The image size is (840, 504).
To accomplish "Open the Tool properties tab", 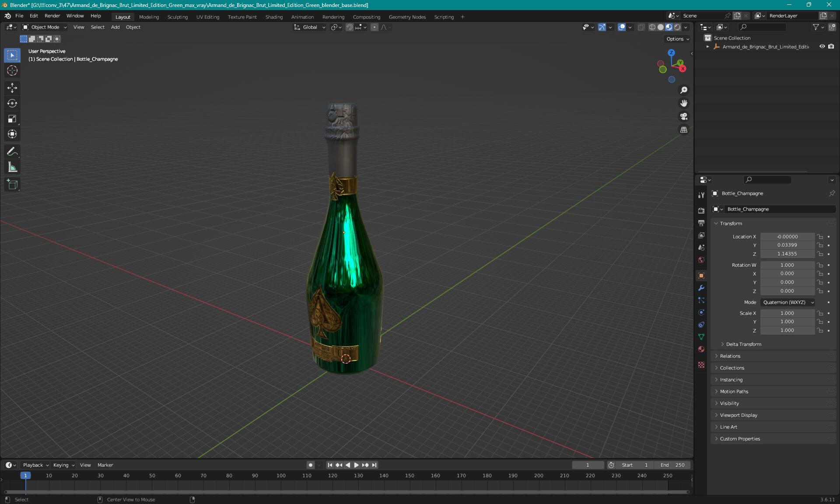I will click(701, 195).
